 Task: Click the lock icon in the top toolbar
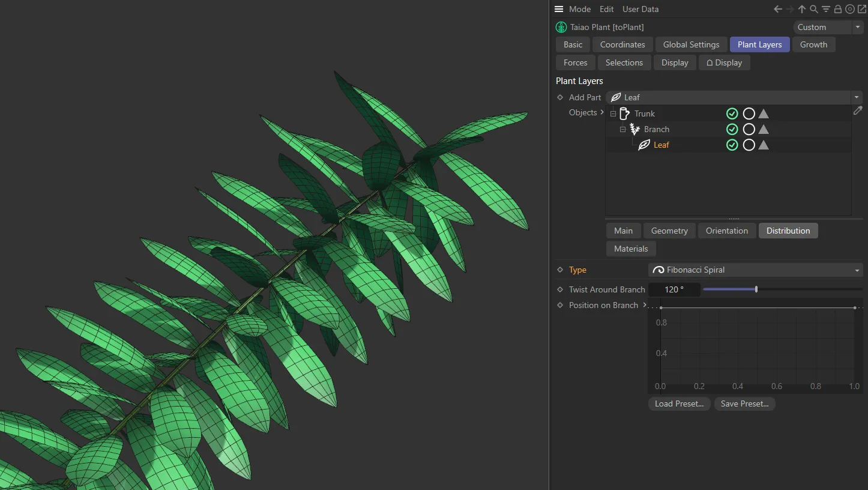point(837,9)
